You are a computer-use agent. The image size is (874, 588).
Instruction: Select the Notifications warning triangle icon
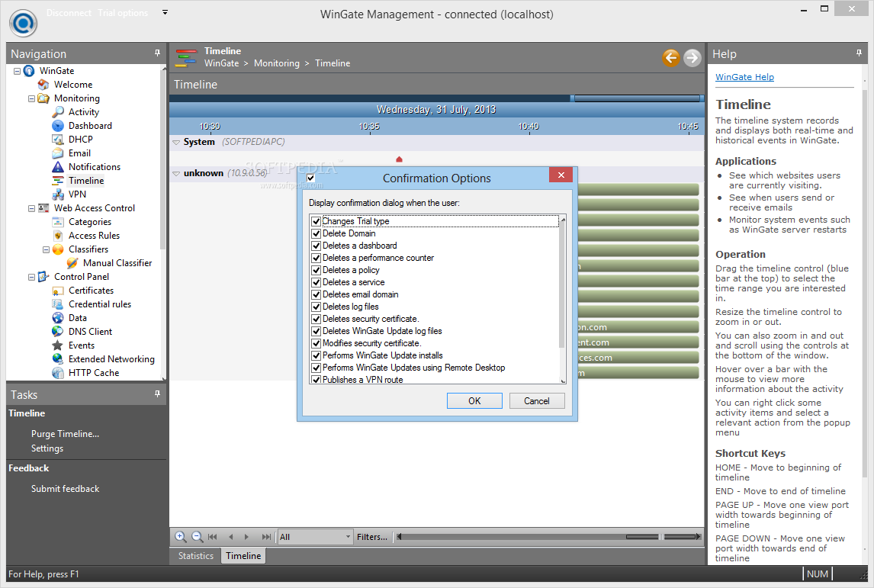[x=58, y=167]
